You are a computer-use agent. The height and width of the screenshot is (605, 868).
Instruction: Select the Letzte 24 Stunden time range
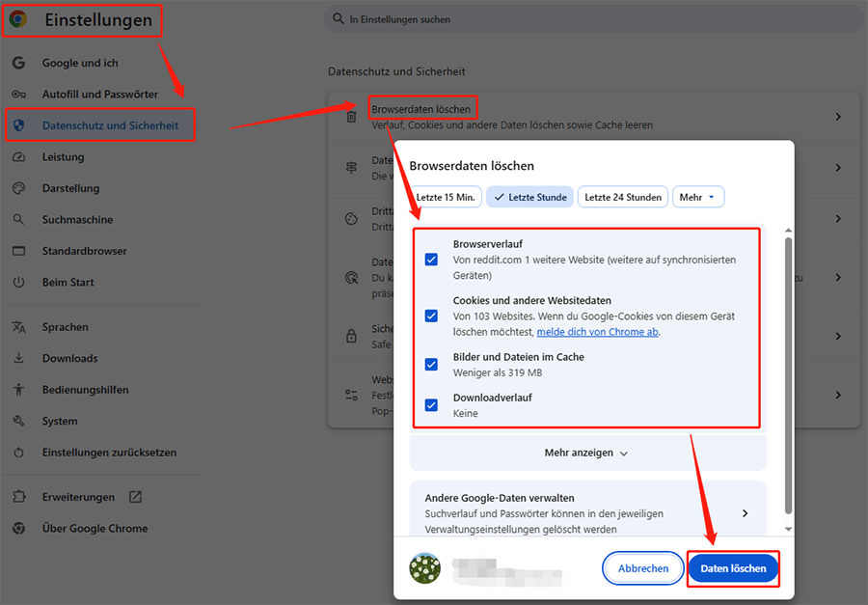622,196
